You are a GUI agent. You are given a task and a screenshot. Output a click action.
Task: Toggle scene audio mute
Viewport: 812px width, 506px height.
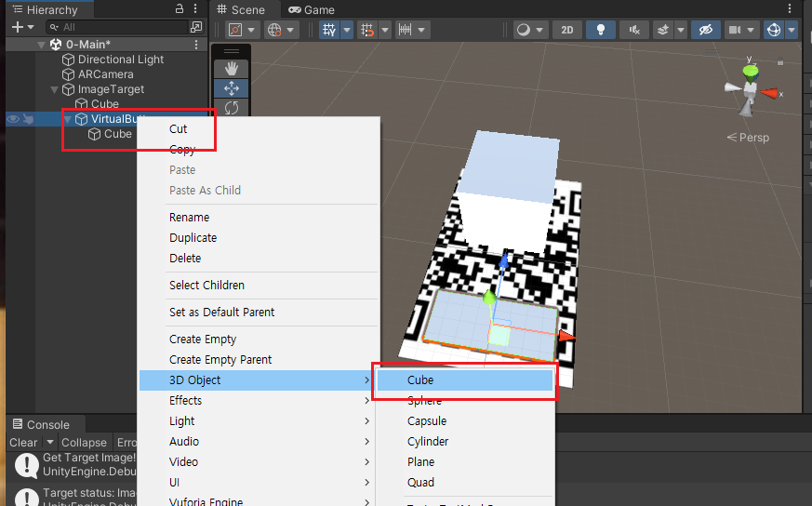point(634,30)
